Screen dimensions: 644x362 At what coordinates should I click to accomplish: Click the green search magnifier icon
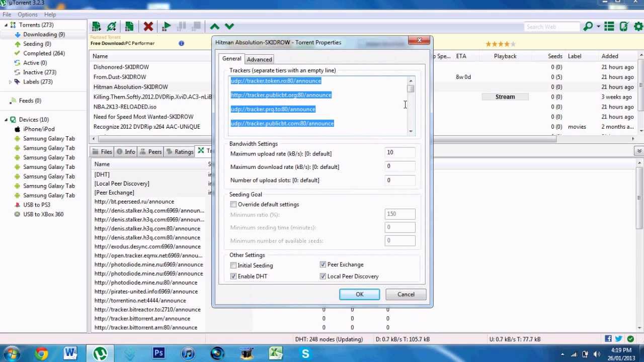(588, 27)
